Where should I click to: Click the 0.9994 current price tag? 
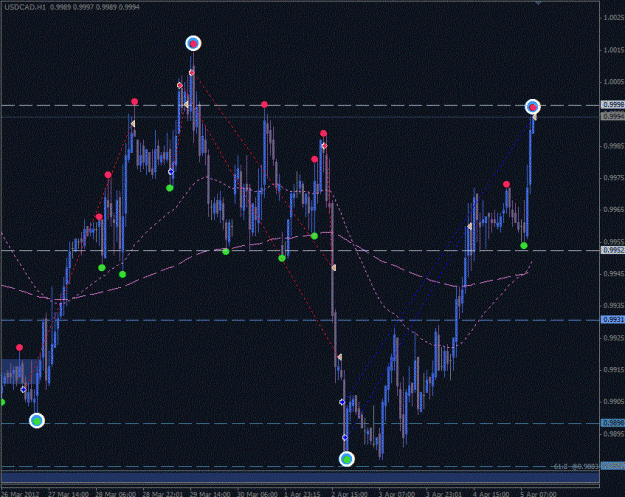[x=613, y=116]
